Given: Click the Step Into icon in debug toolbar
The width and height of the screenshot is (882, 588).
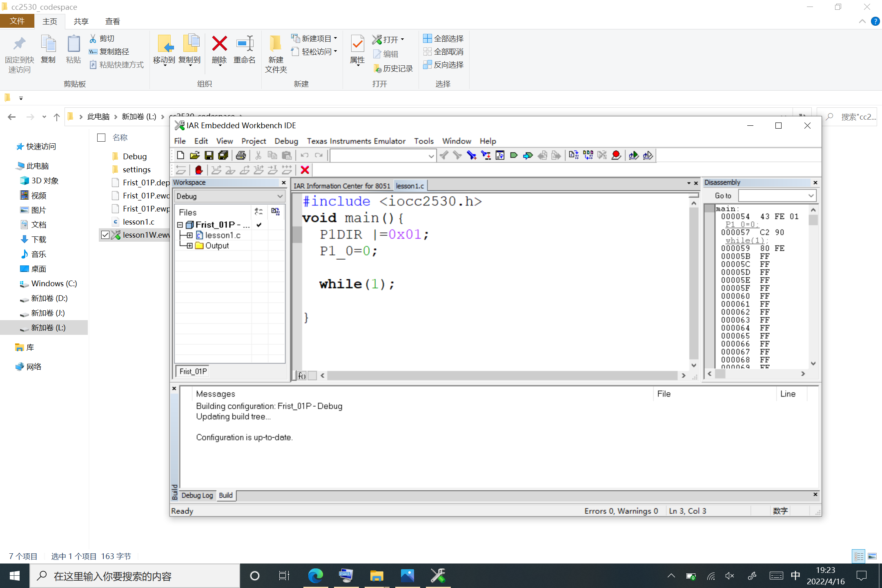Looking at the screenshot, I should point(230,170).
